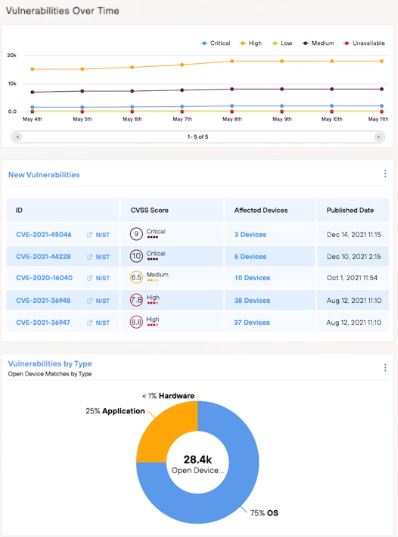The image size is (398, 537).
Task: Toggle the Critical series in the chart legend
Action: click(x=216, y=43)
